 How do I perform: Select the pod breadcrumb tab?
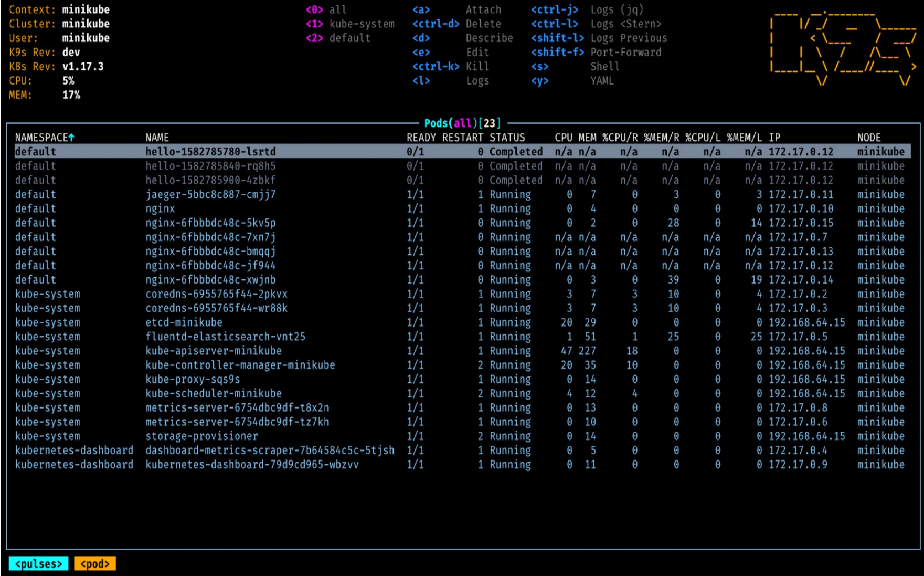point(95,564)
